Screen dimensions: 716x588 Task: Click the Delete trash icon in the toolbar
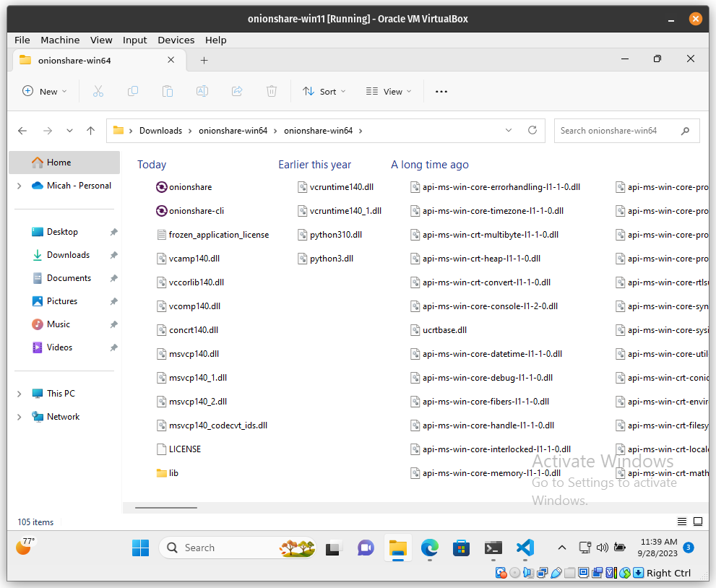pyautogui.click(x=271, y=91)
